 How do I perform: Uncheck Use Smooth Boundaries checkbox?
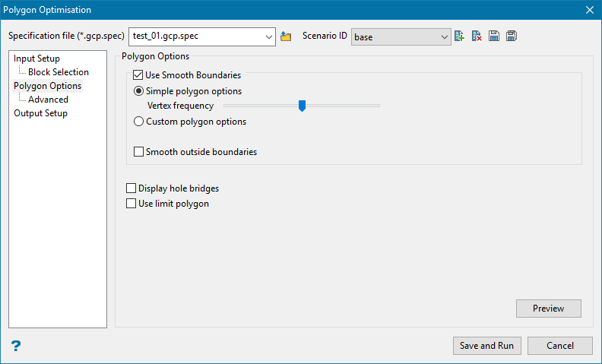(138, 75)
